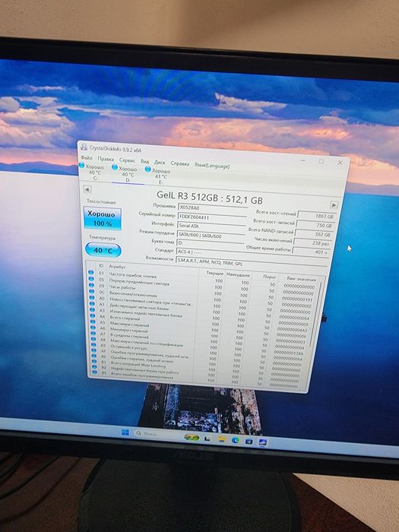Click the Хорошо 100 % health status button

point(103,219)
